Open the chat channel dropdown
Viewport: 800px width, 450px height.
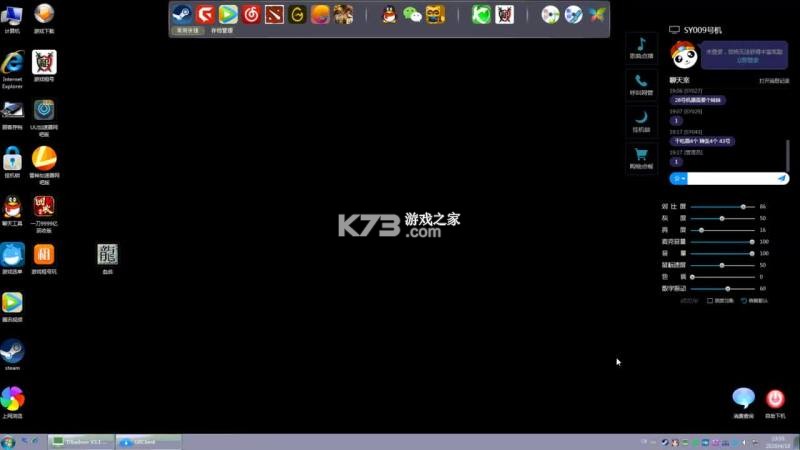(x=679, y=179)
